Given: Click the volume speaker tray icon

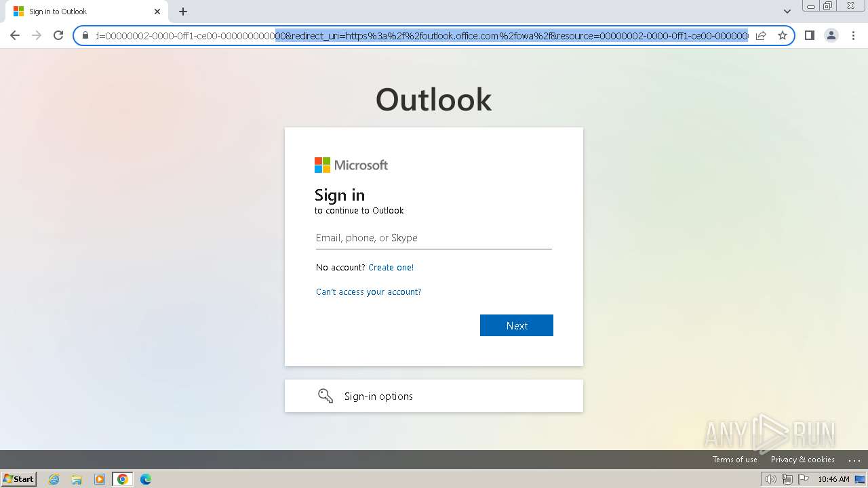Looking at the screenshot, I should click(770, 479).
